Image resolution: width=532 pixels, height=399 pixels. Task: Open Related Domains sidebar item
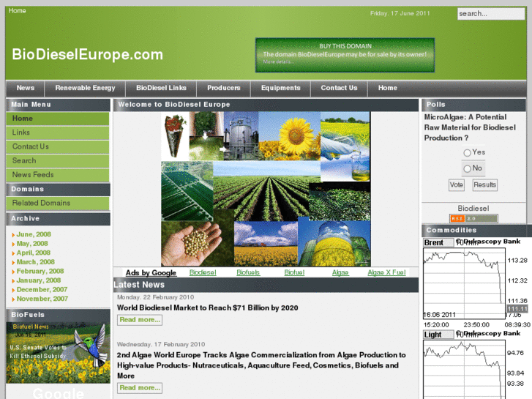pos(58,203)
